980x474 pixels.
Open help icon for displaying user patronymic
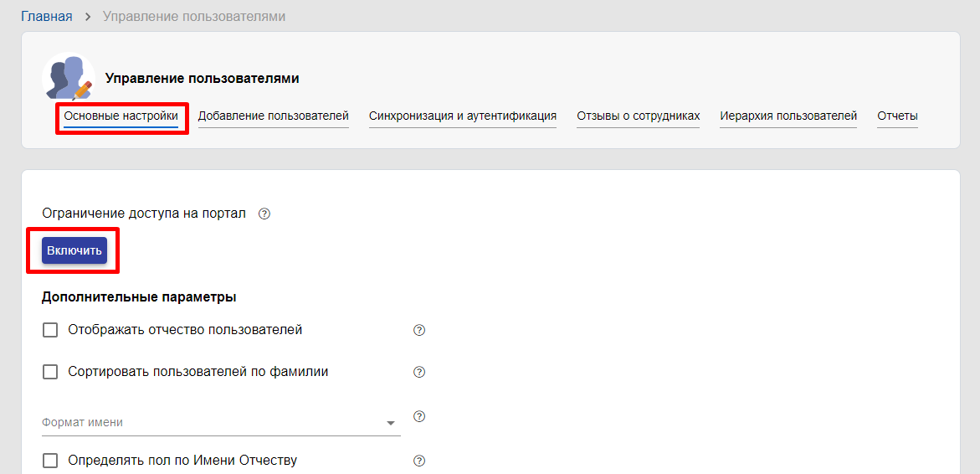pos(419,330)
